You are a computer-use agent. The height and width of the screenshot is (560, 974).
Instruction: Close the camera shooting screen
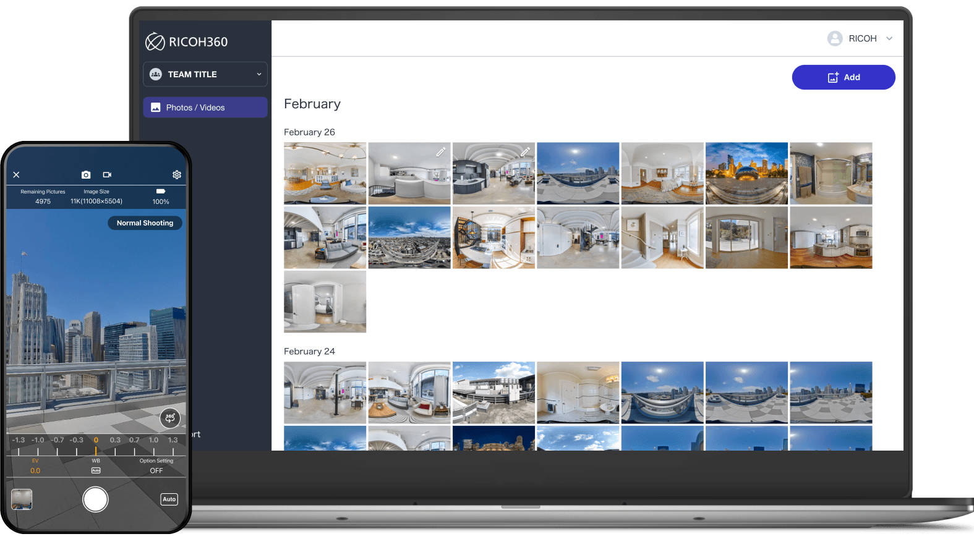17,175
